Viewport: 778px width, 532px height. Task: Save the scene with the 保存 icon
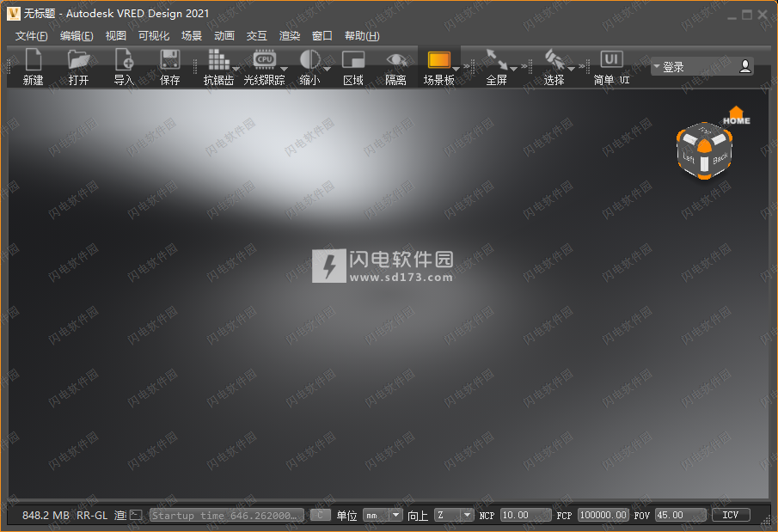click(169, 59)
